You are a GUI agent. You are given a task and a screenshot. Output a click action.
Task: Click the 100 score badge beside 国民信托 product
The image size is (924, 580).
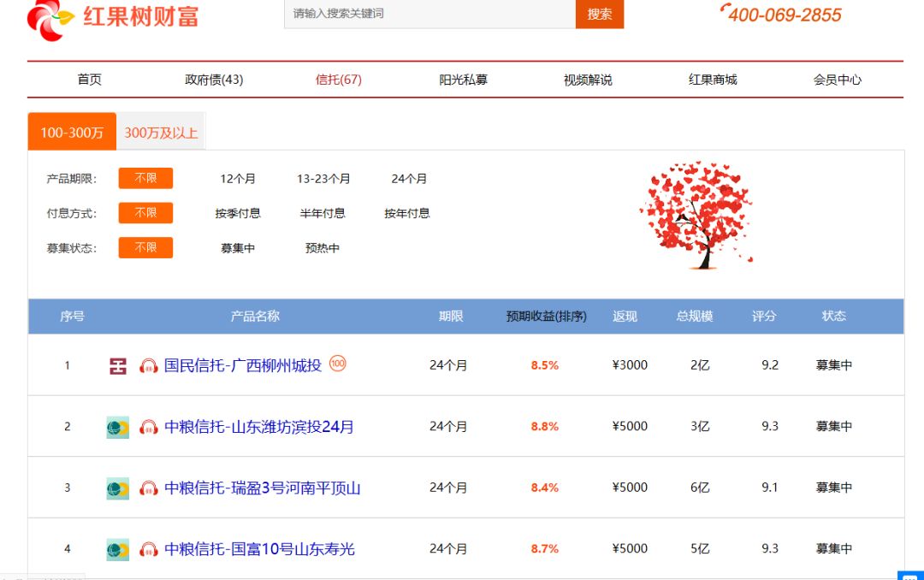[339, 364]
